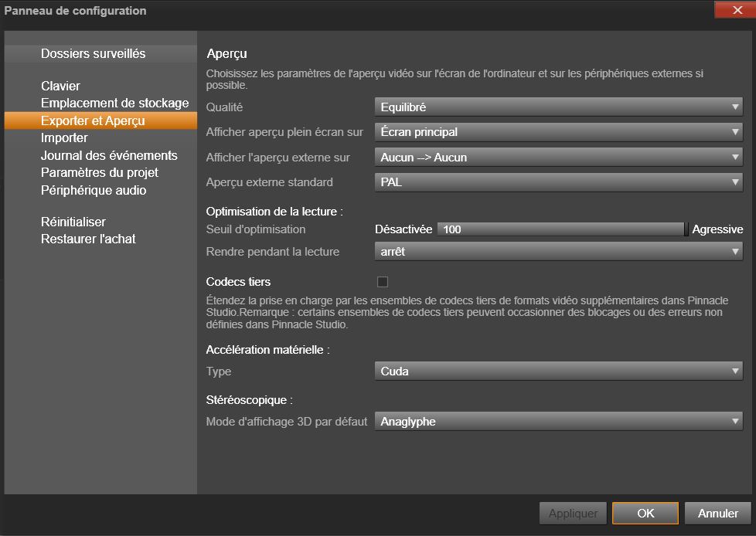This screenshot has width=756, height=536.
Task: Click the Appliquer button
Action: pos(573,514)
